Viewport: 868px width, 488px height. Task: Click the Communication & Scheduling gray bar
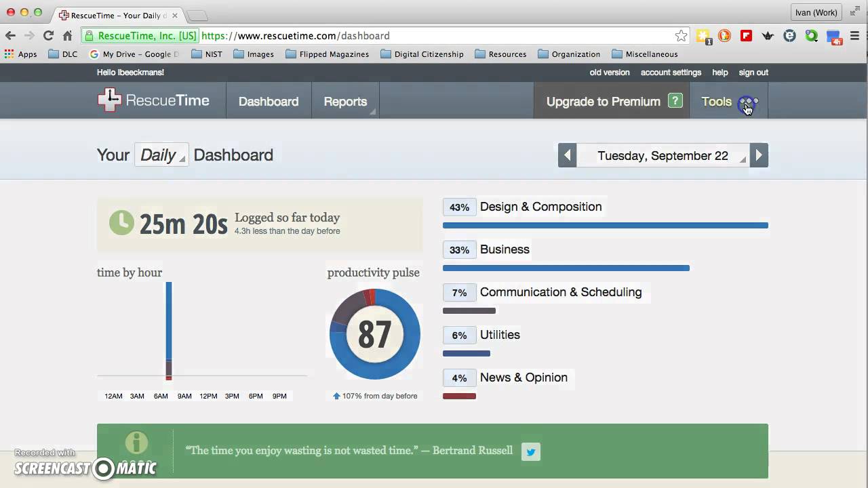coord(469,310)
